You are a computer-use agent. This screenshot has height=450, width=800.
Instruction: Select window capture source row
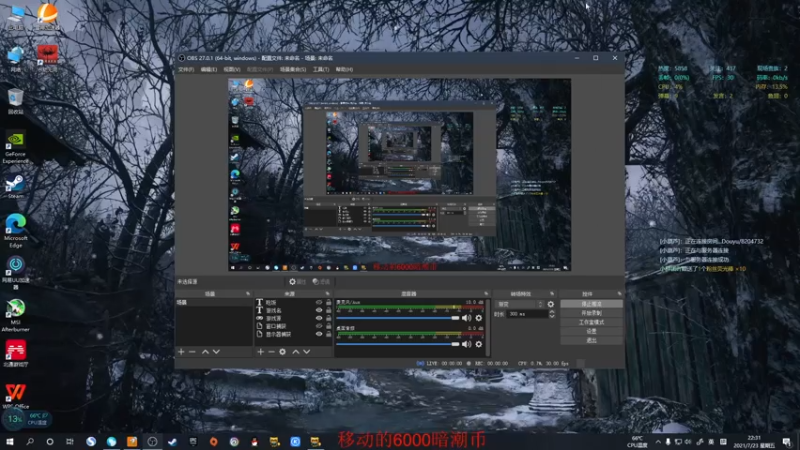click(293, 326)
